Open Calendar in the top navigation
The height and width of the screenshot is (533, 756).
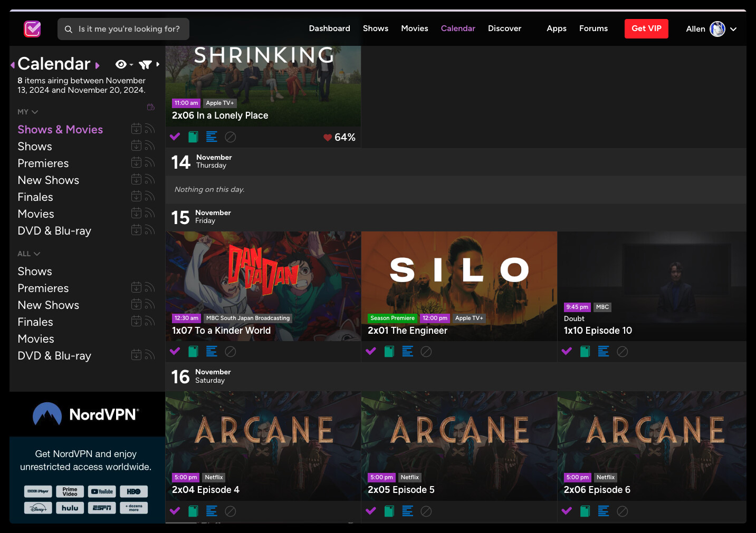pos(458,28)
